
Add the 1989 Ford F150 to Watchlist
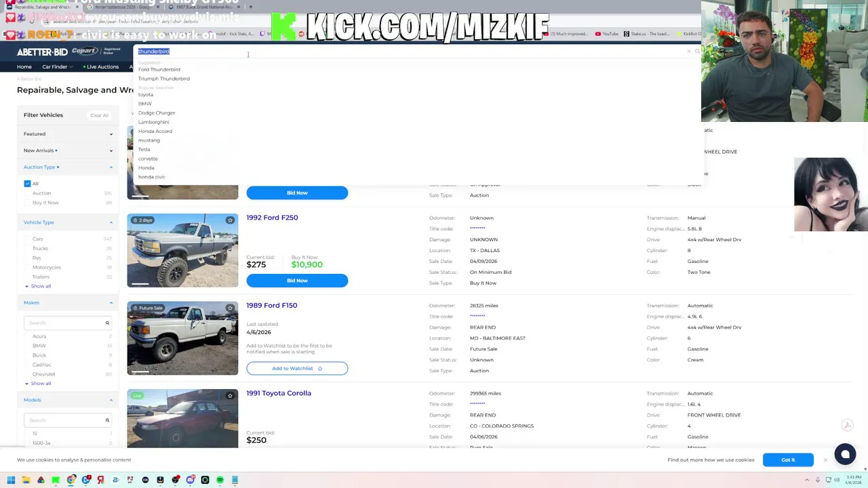tap(297, 368)
